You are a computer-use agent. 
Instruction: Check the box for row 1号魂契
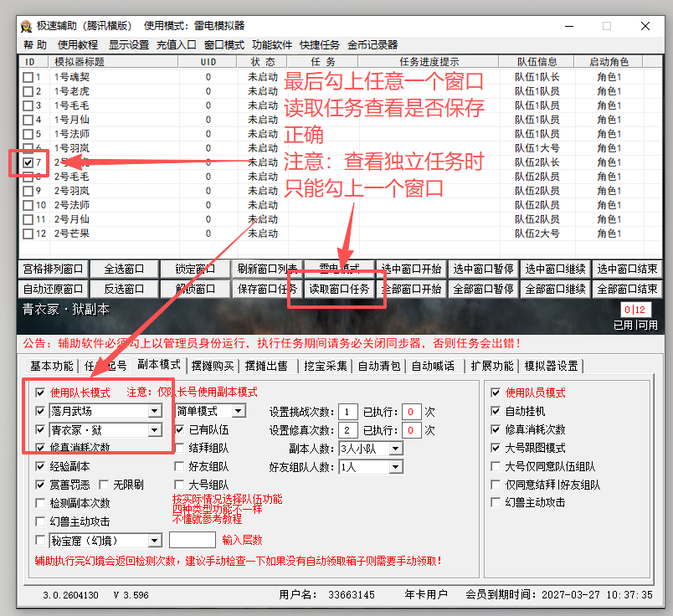point(28,77)
